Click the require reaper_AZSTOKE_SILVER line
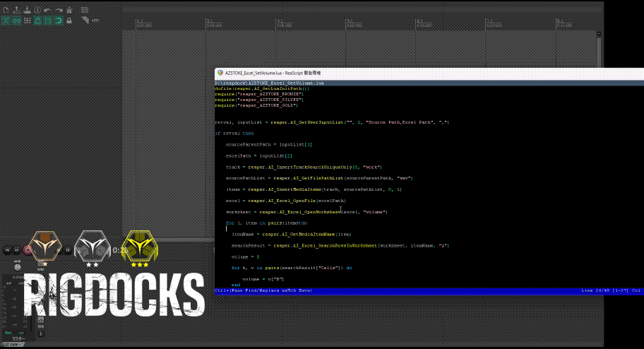Screen dimensions: 644x349 coord(259,100)
